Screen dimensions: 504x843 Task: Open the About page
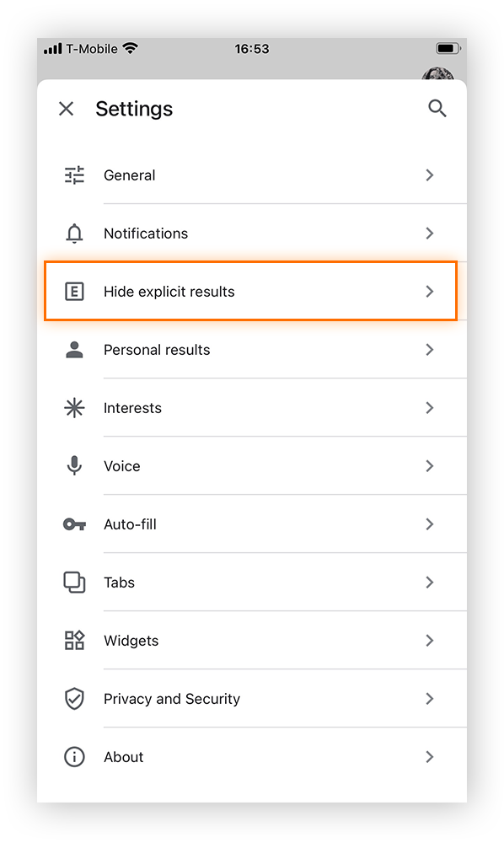[252, 756]
